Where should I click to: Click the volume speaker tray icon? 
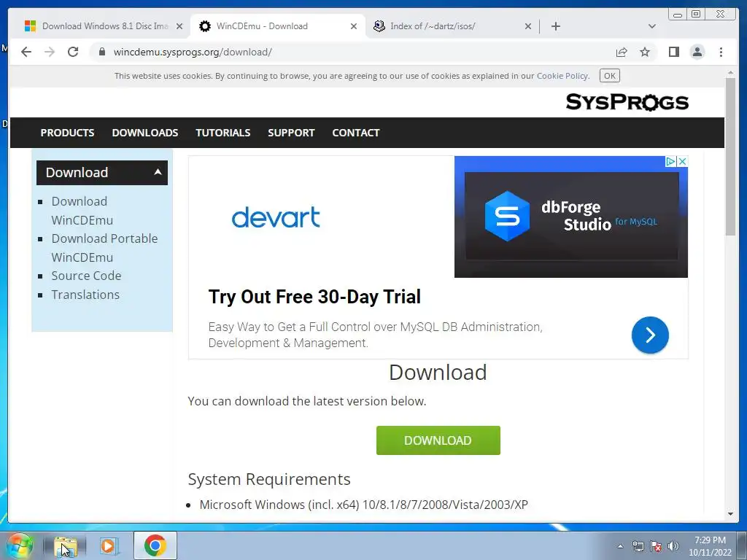(673, 546)
